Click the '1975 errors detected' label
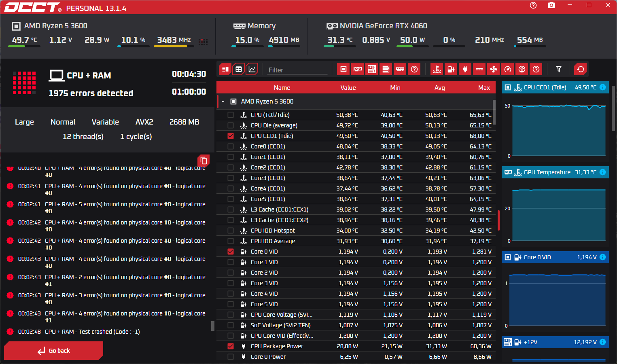Screen dimensions: 617x364 click(91, 93)
